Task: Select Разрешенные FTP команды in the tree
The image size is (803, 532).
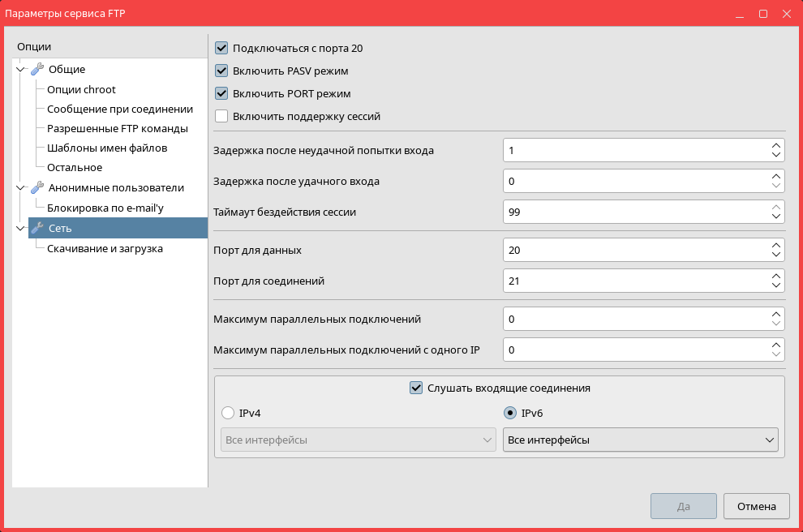Action: coord(118,128)
